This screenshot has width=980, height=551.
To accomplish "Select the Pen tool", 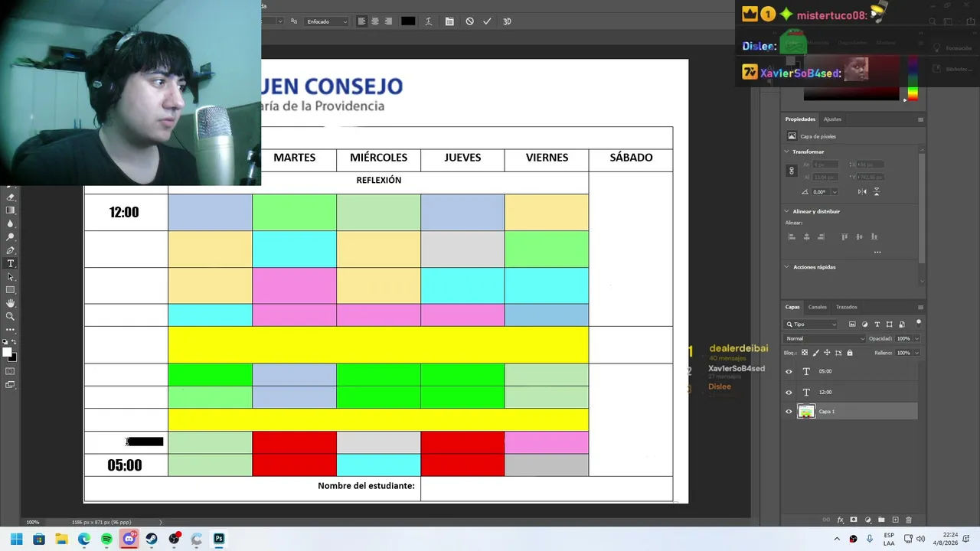I will (11, 250).
